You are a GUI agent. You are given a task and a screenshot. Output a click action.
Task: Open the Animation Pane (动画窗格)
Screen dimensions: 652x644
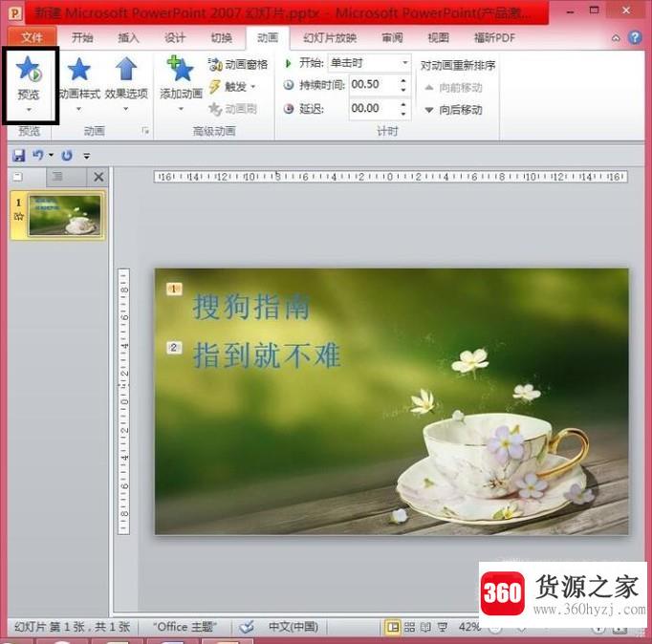point(238,64)
